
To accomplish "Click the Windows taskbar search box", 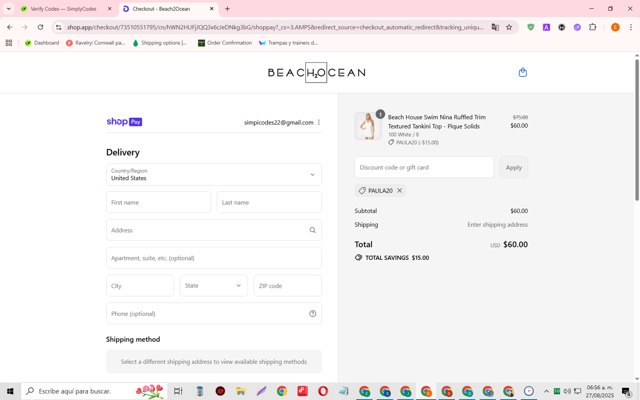I will pos(94,391).
